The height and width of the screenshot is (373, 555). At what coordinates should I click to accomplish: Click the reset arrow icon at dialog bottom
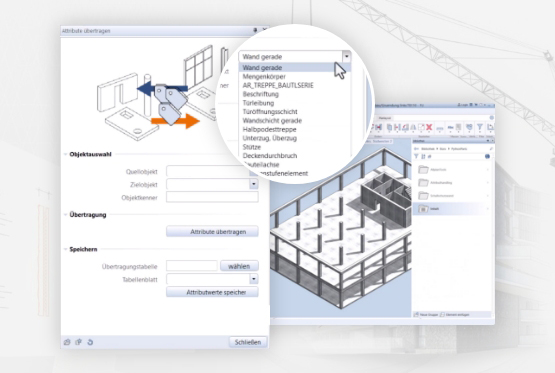point(90,342)
